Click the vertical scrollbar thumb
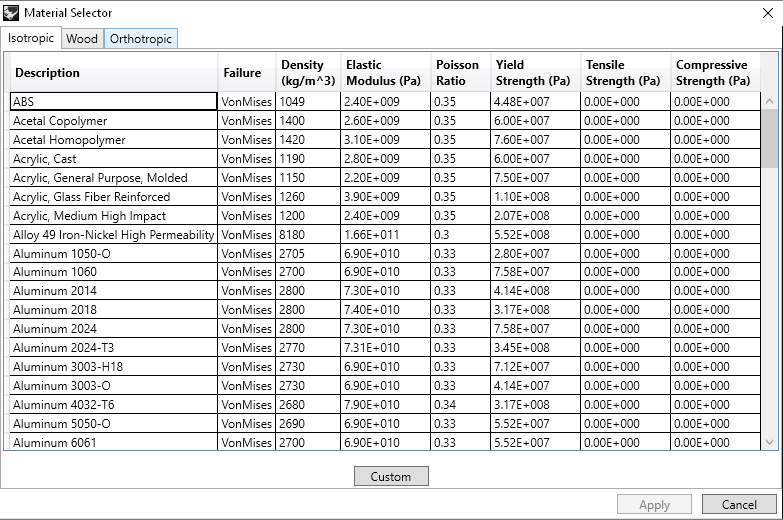This screenshot has height=520, width=783. [x=770, y=139]
